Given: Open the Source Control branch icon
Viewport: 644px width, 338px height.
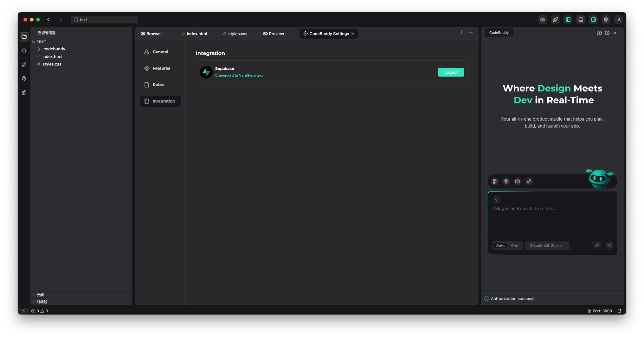Looking at the screenshot, I should click(x=24, y=65).
